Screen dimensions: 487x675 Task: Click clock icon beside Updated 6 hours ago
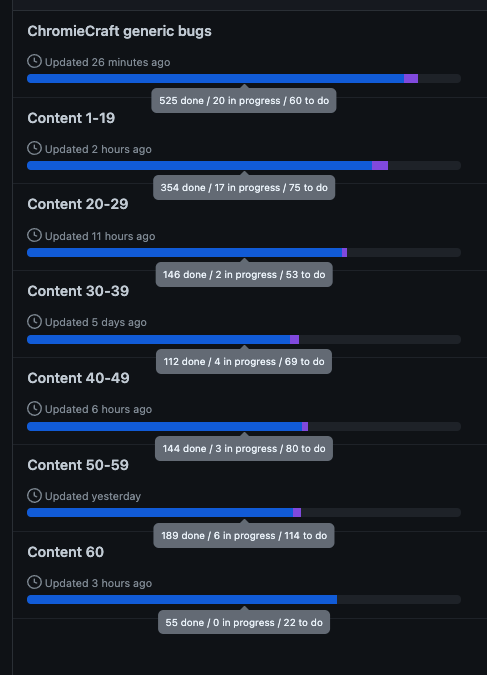34,409
